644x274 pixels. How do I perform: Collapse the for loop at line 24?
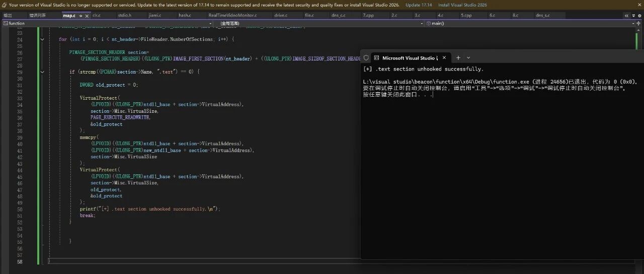tap(42, 39)
